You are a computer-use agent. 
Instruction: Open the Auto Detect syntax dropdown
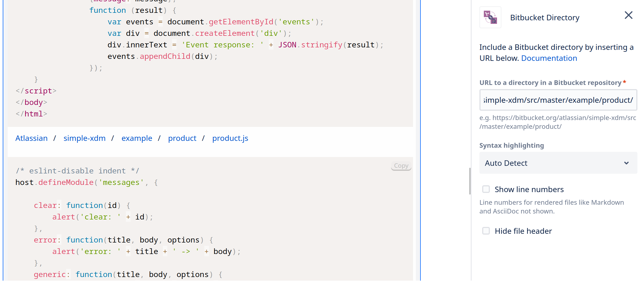click(558, 163)
